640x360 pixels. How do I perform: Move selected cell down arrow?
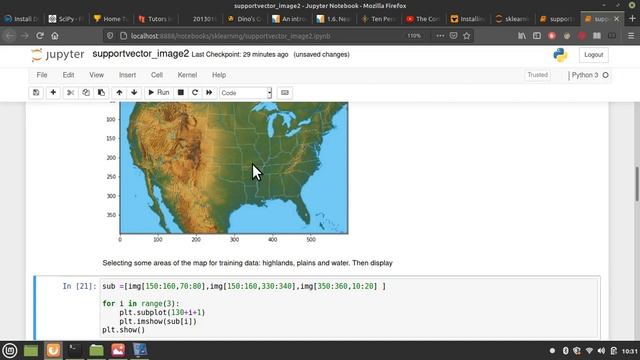(134, 93)
